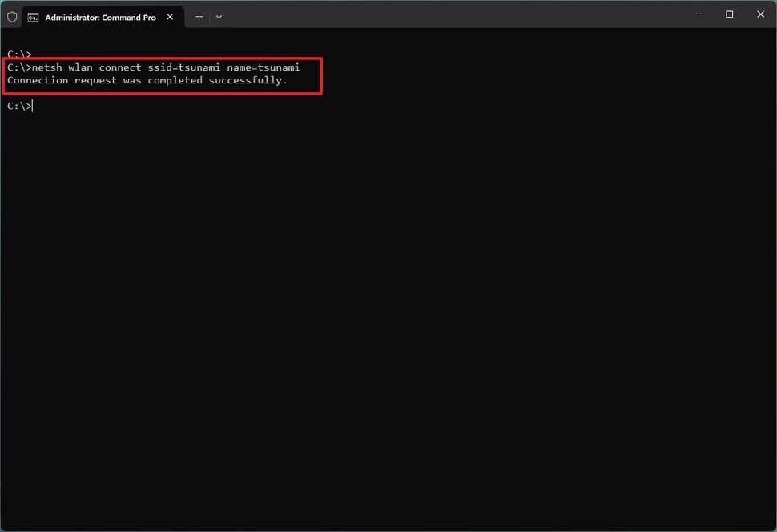Click the connection success message
The image size is (777, 532).
point(147,80)
